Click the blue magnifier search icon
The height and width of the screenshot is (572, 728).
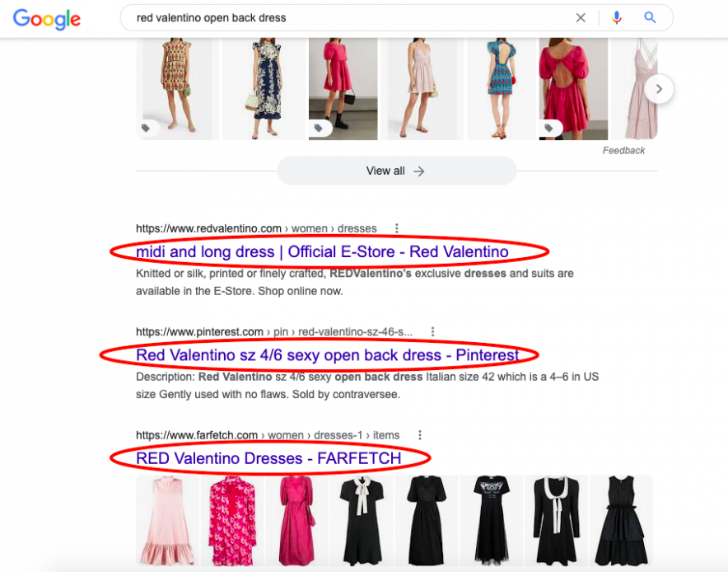tap(650, 17)
